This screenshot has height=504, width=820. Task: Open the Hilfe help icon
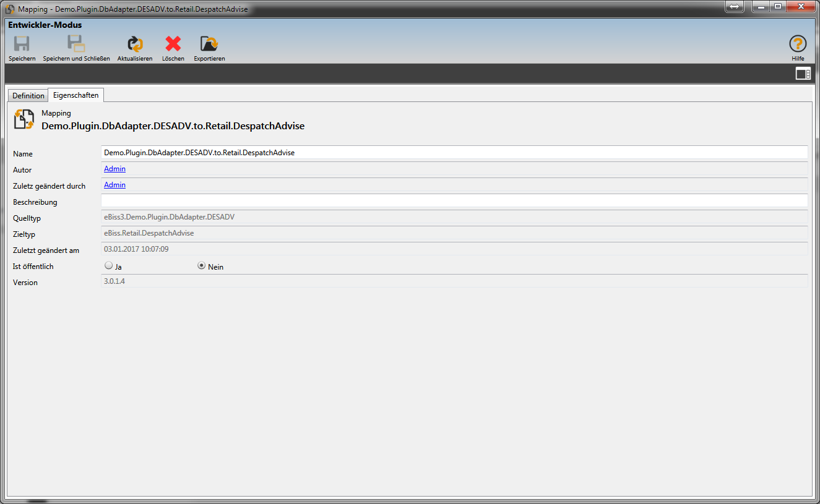798,45
